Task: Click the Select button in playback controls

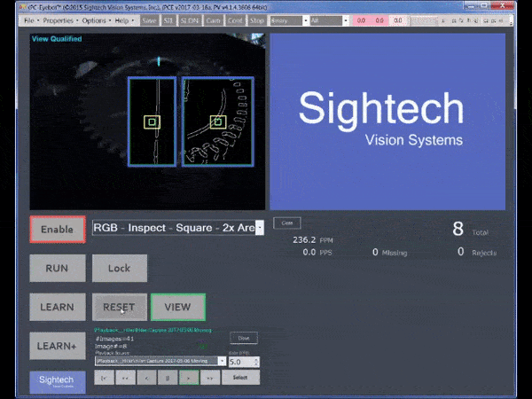Action: 240,378
